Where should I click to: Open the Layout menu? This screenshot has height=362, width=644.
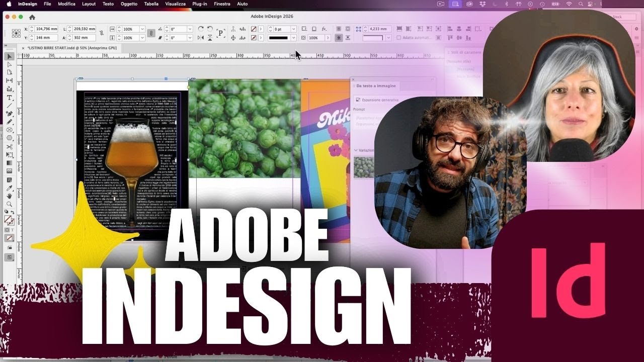89,4
